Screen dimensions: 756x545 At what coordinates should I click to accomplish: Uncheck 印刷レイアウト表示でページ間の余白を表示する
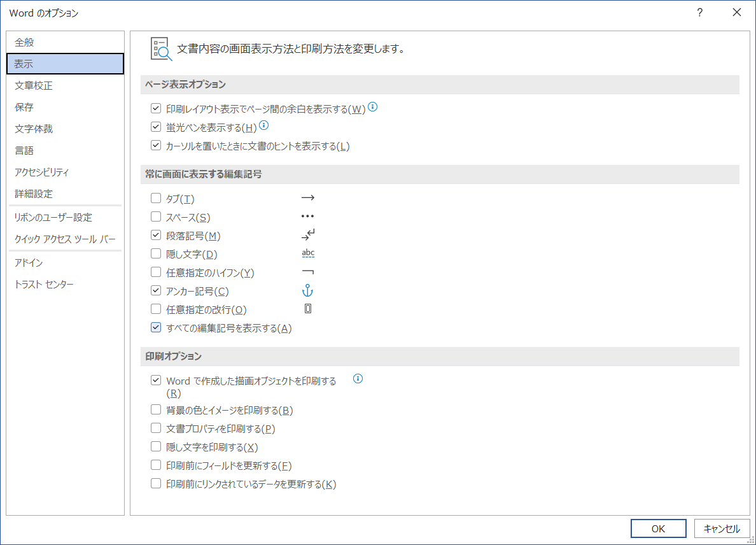tap(156, 108)
